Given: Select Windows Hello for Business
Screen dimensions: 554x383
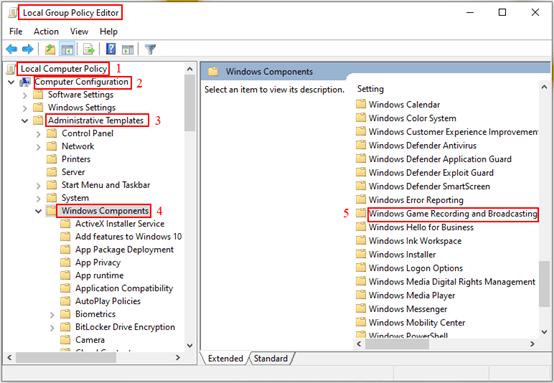Looking at the screenshot, I should point(421,227).
